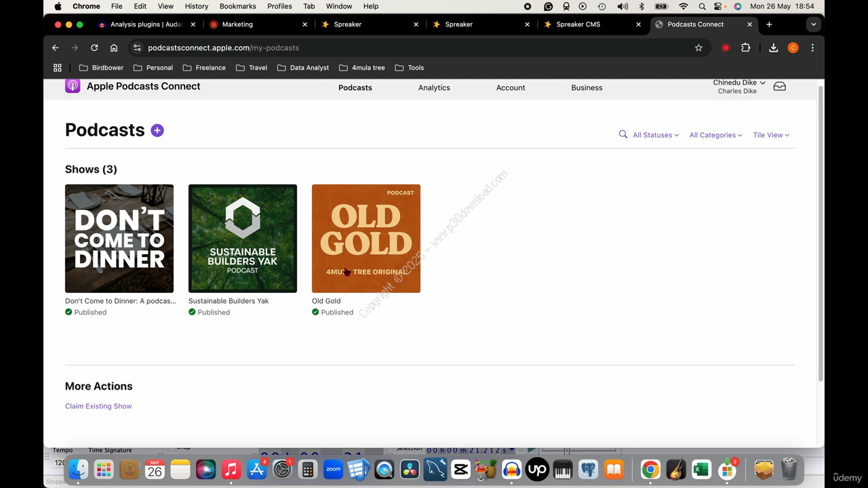Open the Old Gold podcast artwork

pos(366,239)
